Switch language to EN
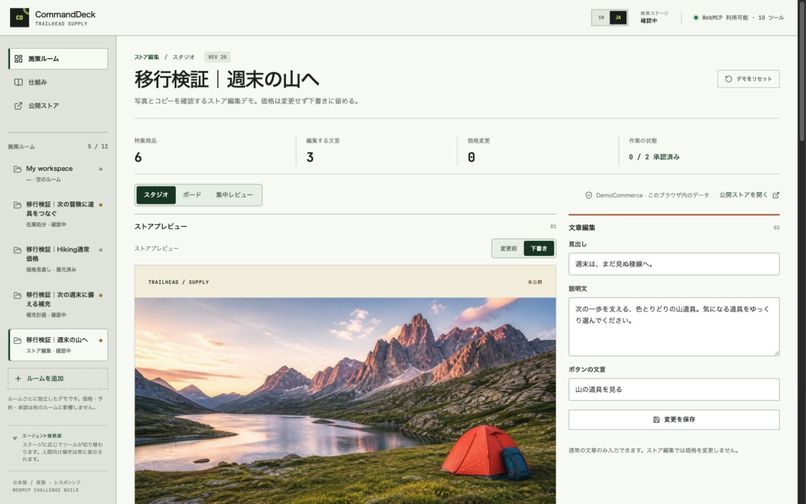 pos(601,17)
